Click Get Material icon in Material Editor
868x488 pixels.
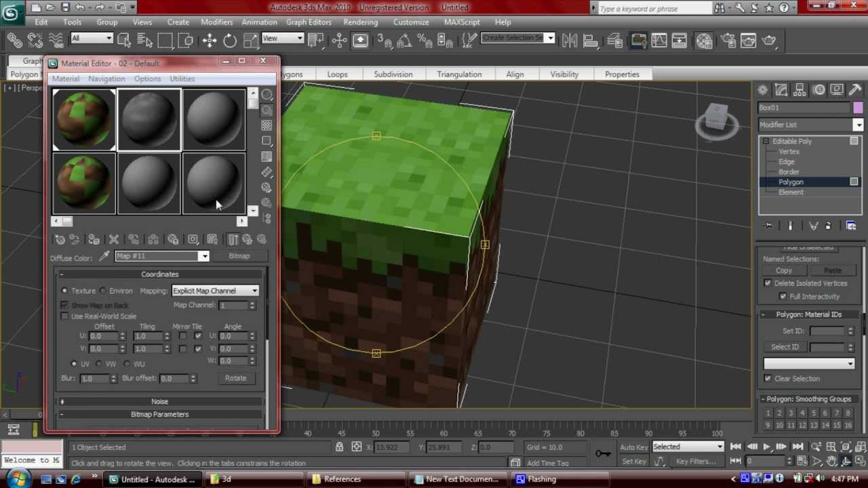(x=60, y=239)
